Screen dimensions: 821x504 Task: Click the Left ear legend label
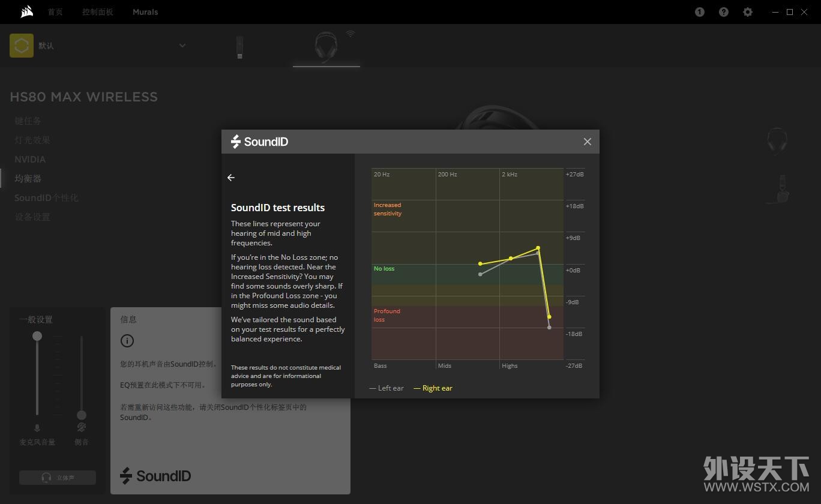click(386, 388)
